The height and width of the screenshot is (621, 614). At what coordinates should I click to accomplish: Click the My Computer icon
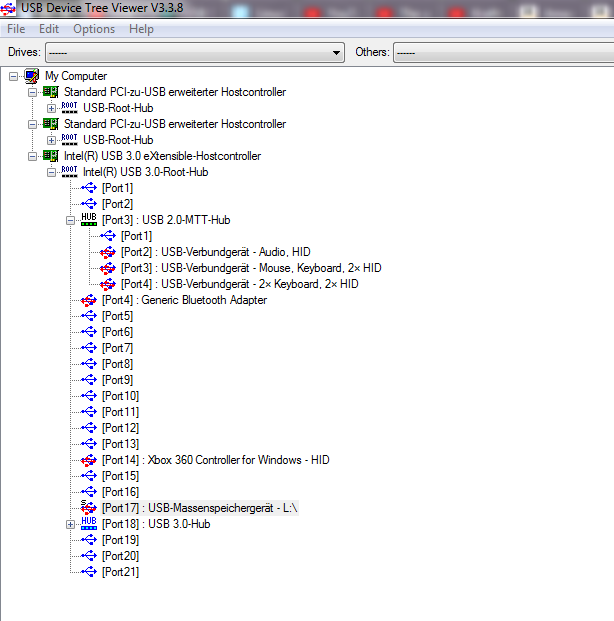31,76
